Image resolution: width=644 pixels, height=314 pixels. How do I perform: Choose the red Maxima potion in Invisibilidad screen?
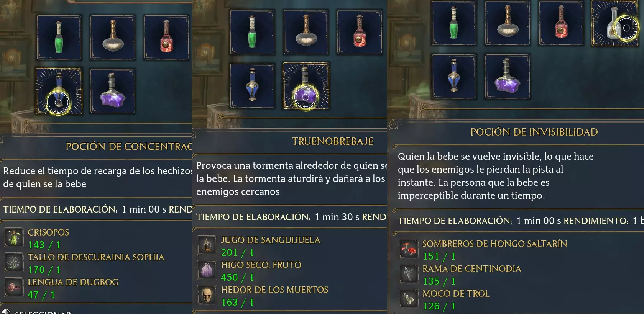pyautogui.click(x=561, y=23)
